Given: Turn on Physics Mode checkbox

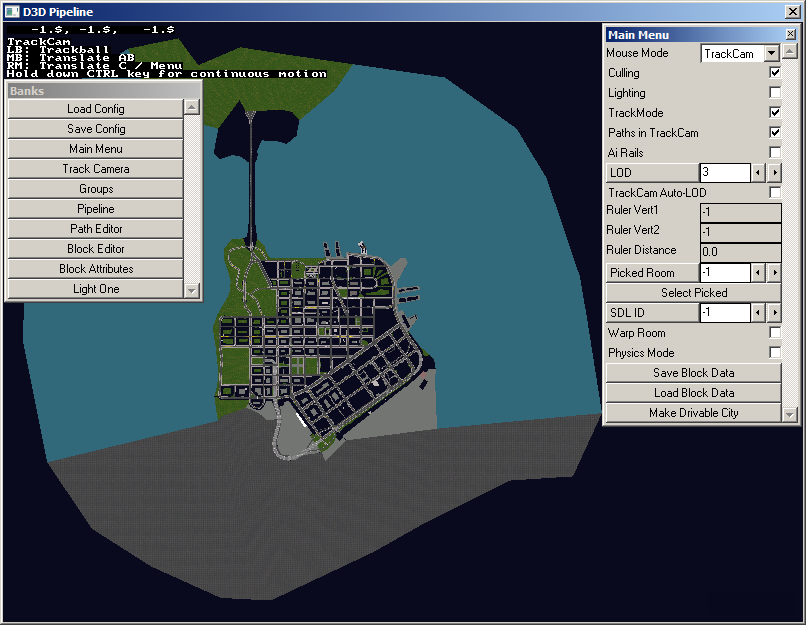Looking at the screenshot, I should (x=775, y=353).
